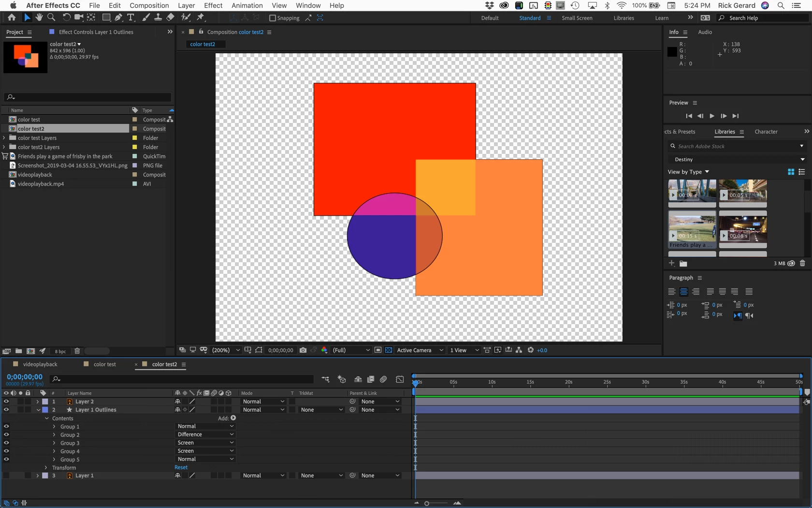Select the Rectangle shape tool
Image resolution: width=812 pixels, height=508 pixels.
click(x=106, y=17)
